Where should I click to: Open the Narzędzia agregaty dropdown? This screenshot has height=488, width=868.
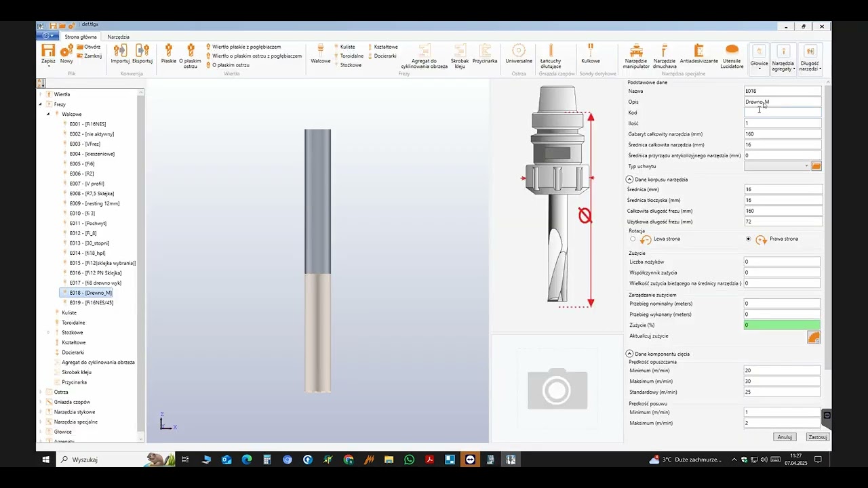(783, 58)
